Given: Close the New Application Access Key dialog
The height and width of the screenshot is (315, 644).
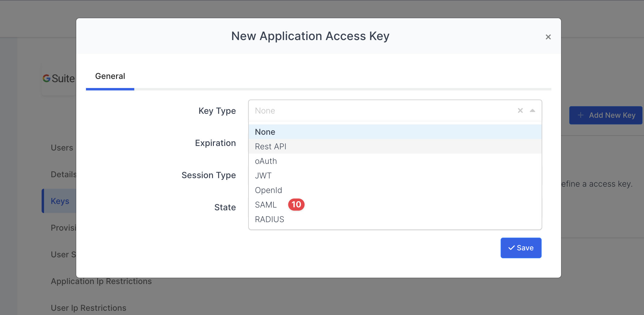Looking at the screenshot, I should (x=548, y=37).
